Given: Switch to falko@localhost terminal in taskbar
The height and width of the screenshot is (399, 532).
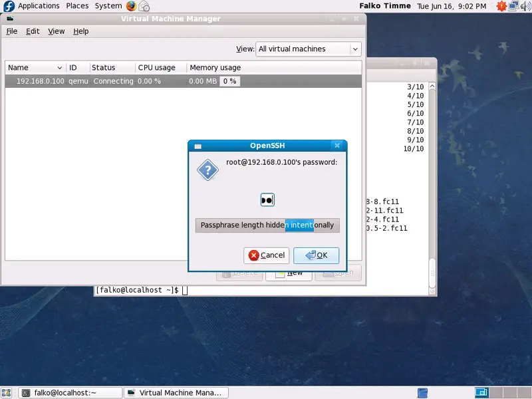Looking at the screenshot, I should pyautogui.click(x=70, y=393).
